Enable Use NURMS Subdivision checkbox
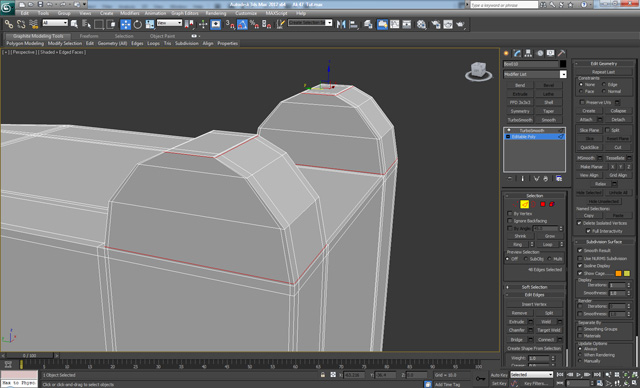 point(580,258)
